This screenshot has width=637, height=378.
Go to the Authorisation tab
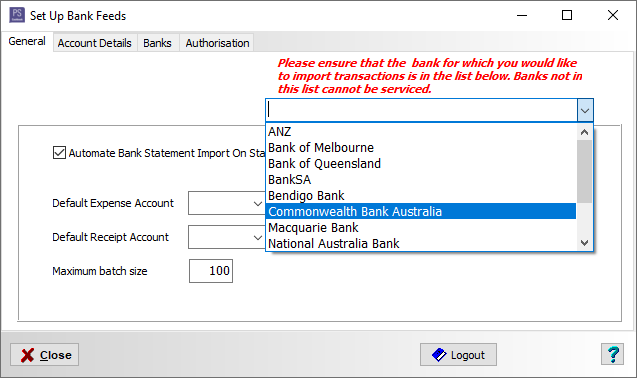tap(217, 43)
